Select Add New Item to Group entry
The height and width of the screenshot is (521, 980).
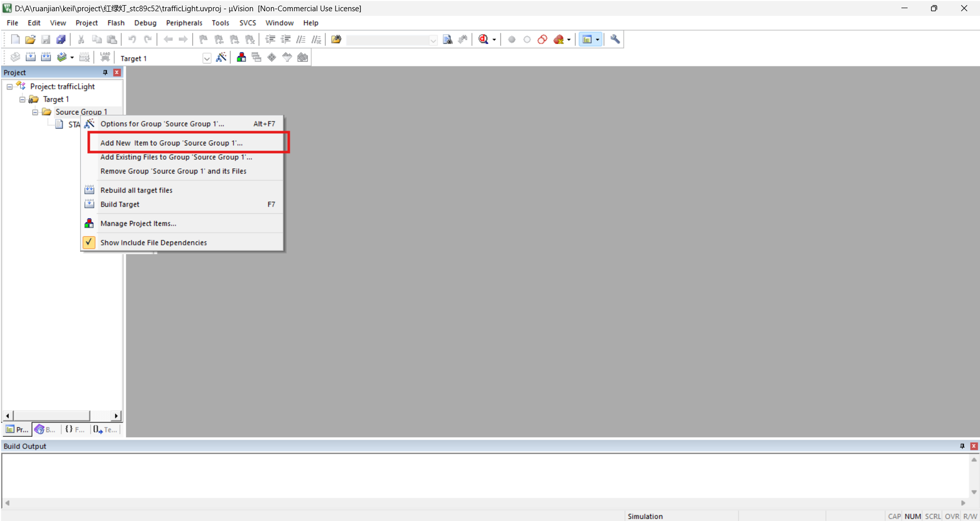182,143
